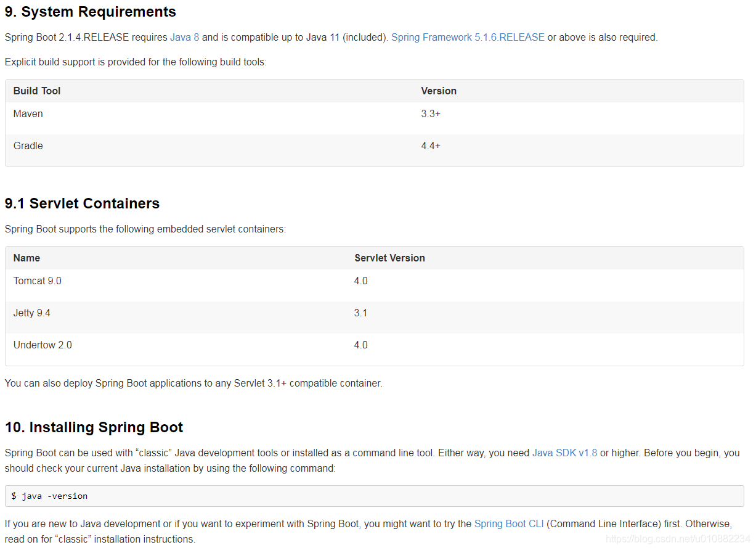756x550 pixels.
Task: Select the 'Version' column header
Action: 439,91
